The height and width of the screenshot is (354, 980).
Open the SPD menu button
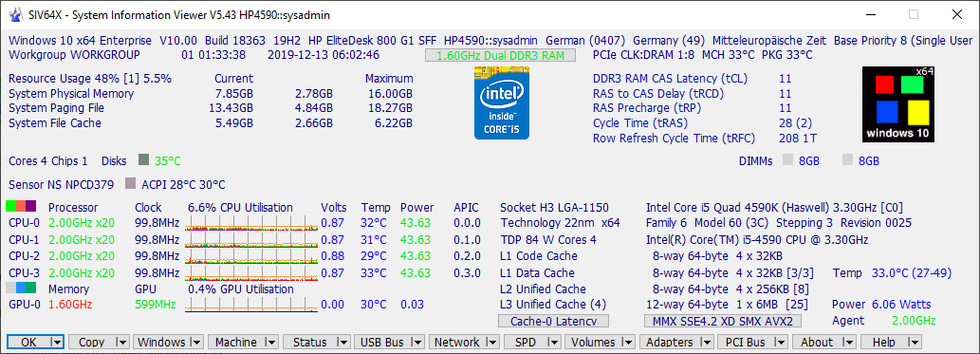click(x=525, y=342)
